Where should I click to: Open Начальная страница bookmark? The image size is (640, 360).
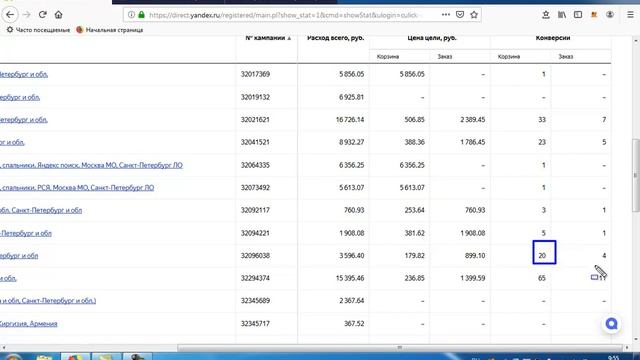click(109, 30)
